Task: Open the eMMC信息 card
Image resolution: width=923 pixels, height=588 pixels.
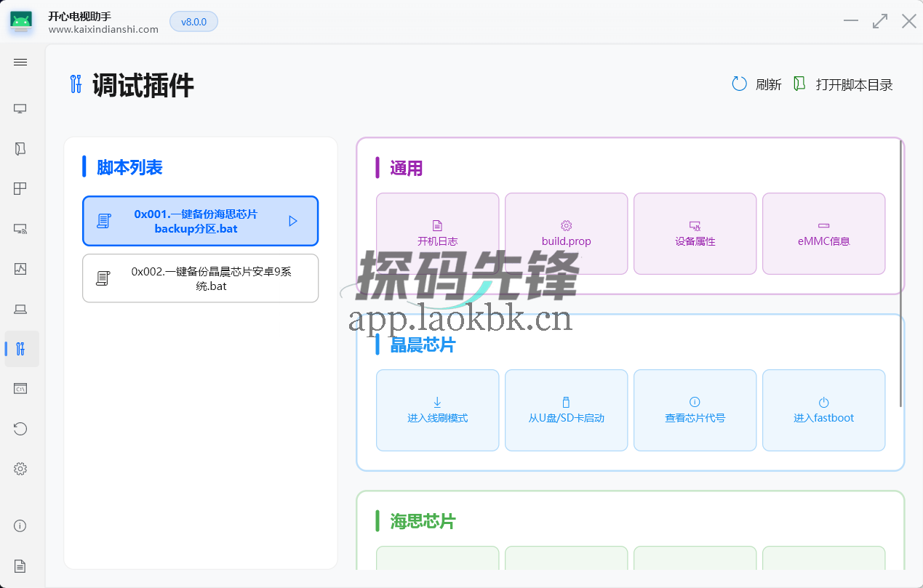Action: click(x=823, y=233)
